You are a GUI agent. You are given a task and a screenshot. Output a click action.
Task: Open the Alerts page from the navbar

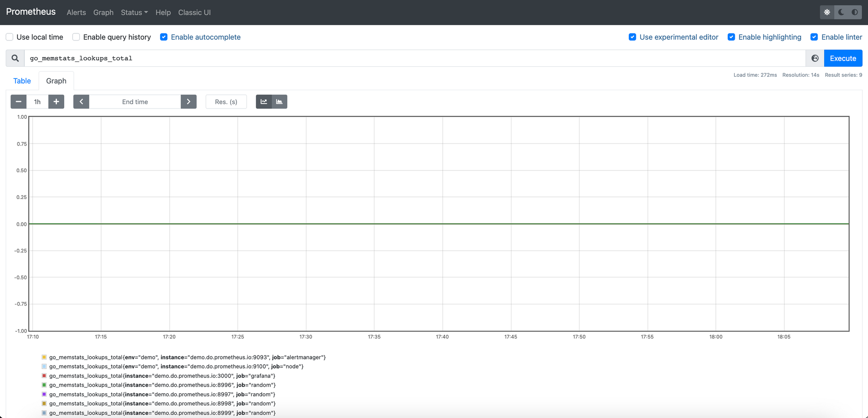76,12
